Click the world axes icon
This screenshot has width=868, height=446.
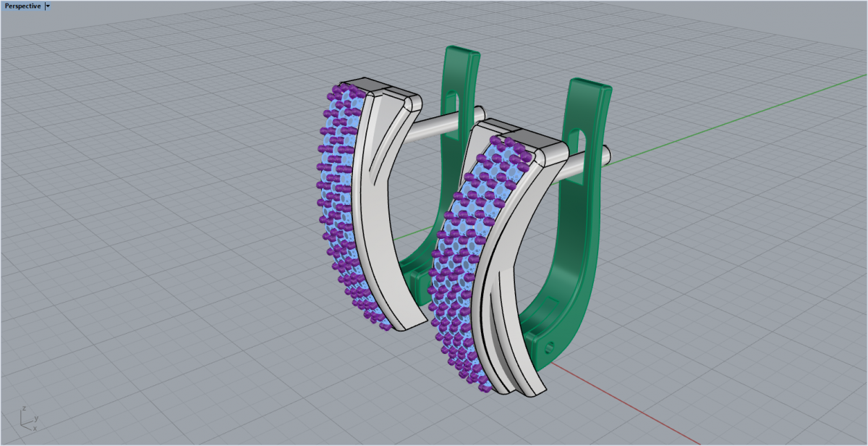(27, 418)
